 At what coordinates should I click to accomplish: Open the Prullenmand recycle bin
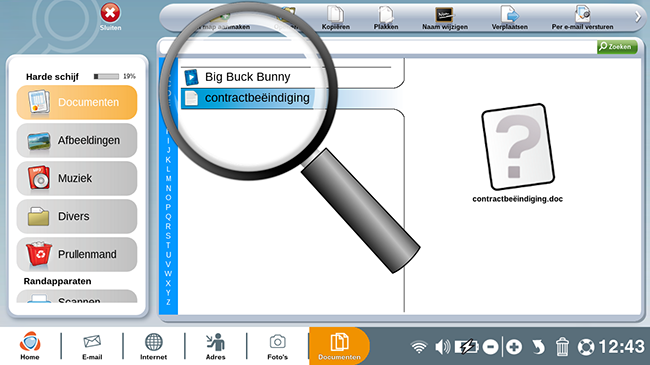(x=77, y=254)
